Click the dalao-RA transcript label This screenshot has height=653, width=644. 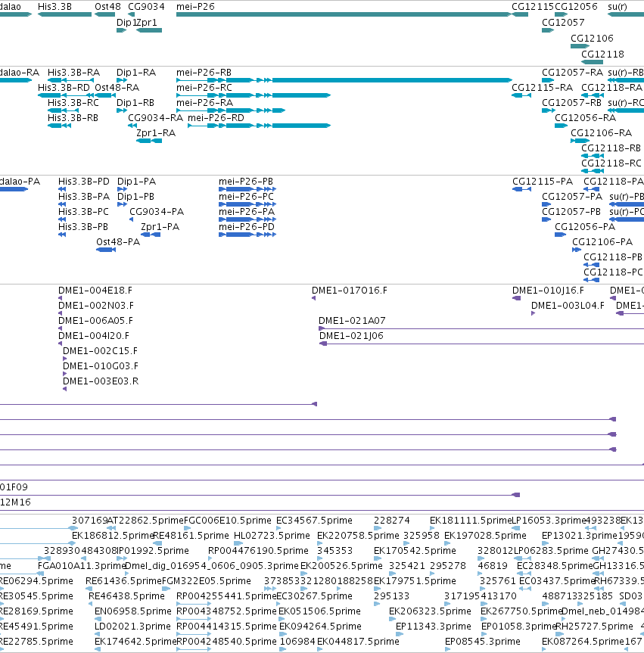[x=20, y=73]
